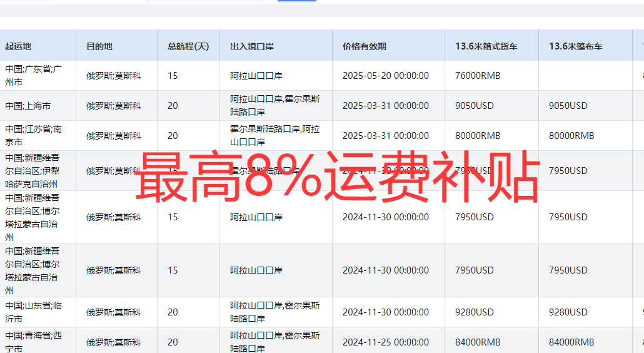Click the 伊犁哈萨克自治州 origin cell
644x353 pixels.
tap(34, 171)
